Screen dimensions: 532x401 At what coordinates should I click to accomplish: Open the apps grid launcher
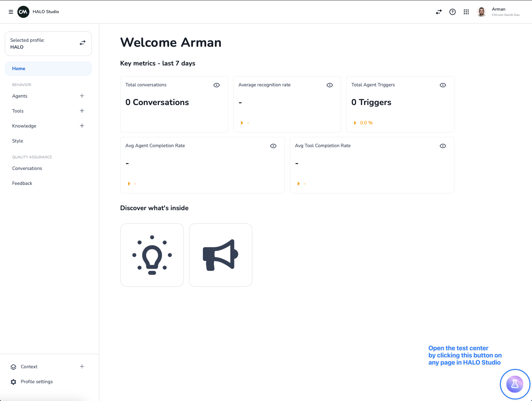point(466,12)
